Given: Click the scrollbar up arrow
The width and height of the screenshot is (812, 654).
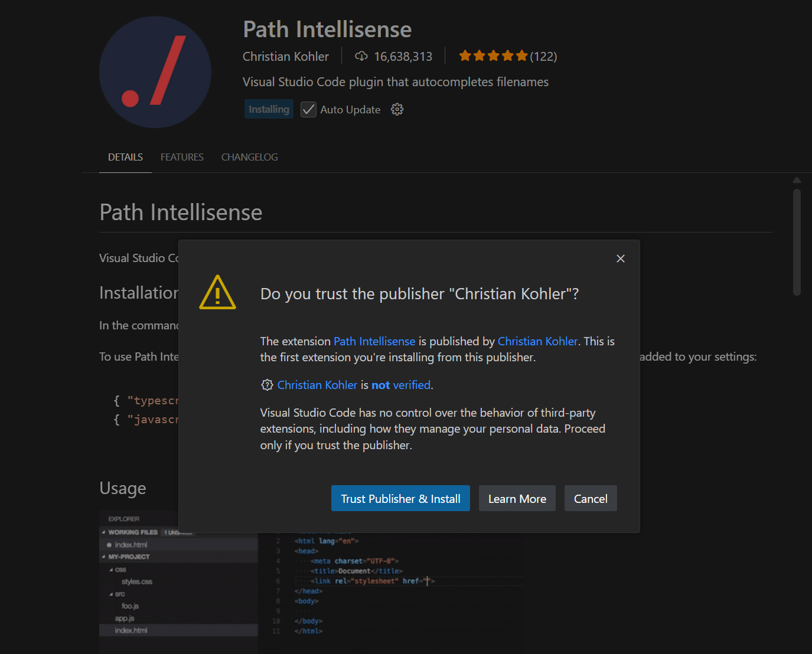Looking at the screenshot, I should pyautogui.click(x=797, y=180).
